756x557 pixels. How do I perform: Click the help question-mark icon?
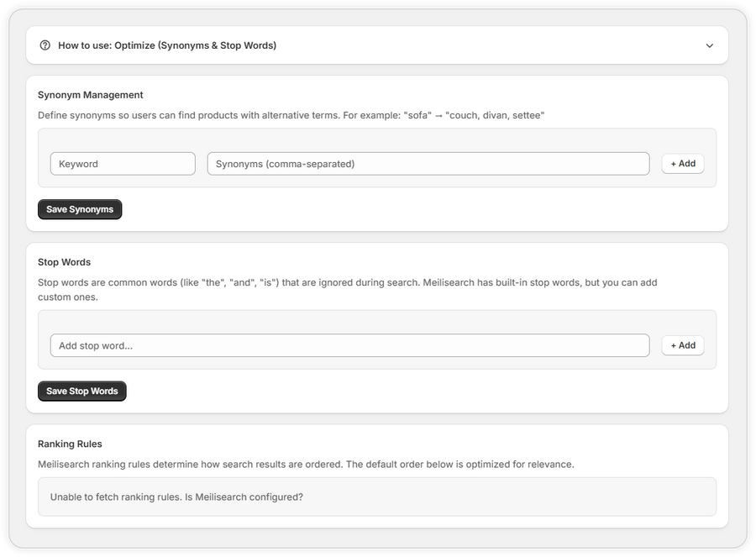45,45
